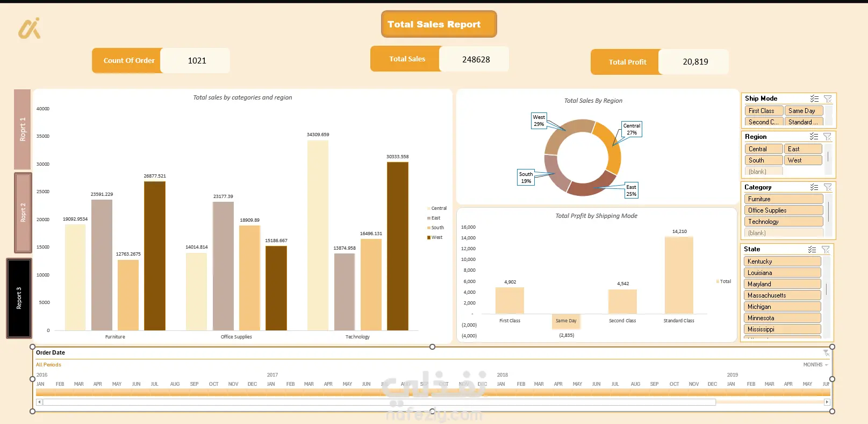The width and height of the screenshot is (868, 424).
Task: Toggle multi-select in Region slicer
Action: tap(814, 137)
